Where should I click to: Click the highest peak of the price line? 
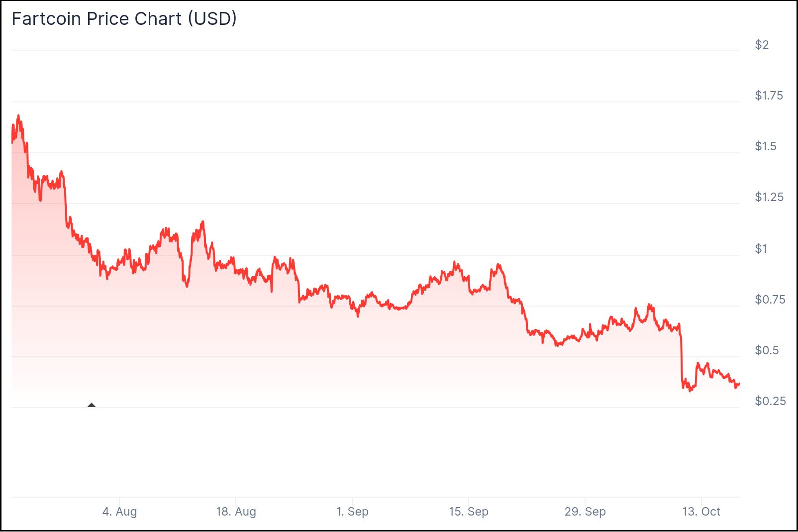click(18, 115)
